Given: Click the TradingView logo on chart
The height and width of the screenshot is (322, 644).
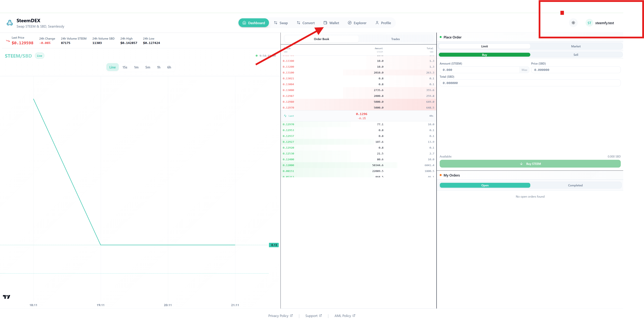Looking at the screenshot, I should (6, 297).
